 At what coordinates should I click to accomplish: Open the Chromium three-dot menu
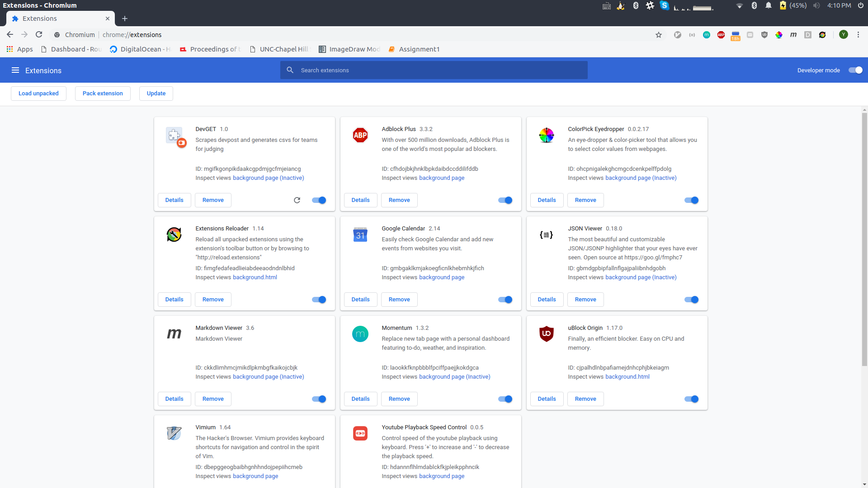(x=858, y=35)
